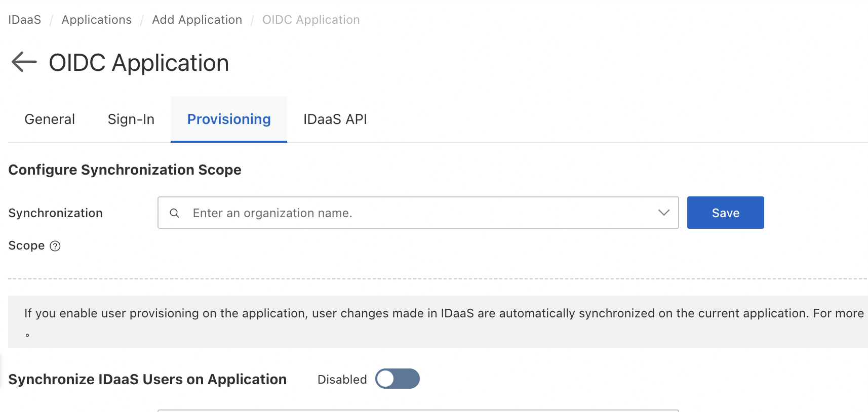
Task: Open the Applications breadcrumb link
Action: tap(96, 20)
